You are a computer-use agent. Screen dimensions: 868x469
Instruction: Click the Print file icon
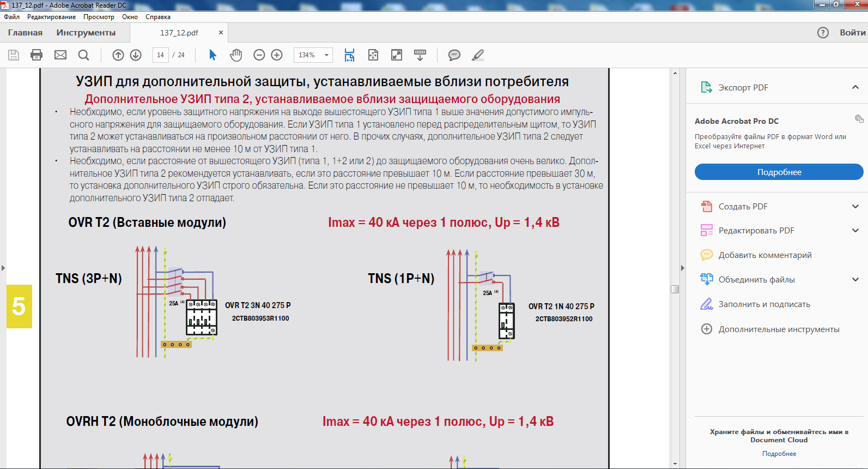click(x=37, y=55)
